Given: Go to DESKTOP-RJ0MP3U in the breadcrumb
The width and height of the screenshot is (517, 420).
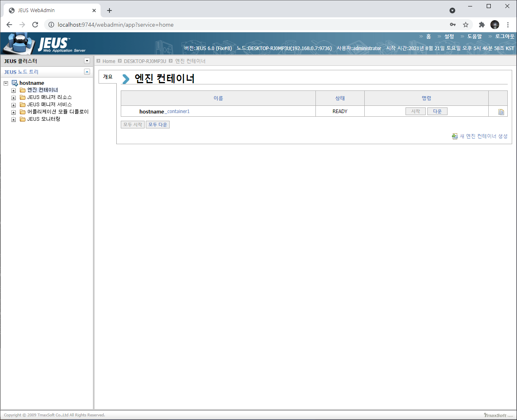Looking at the screenshot, I should coord(145,61).
